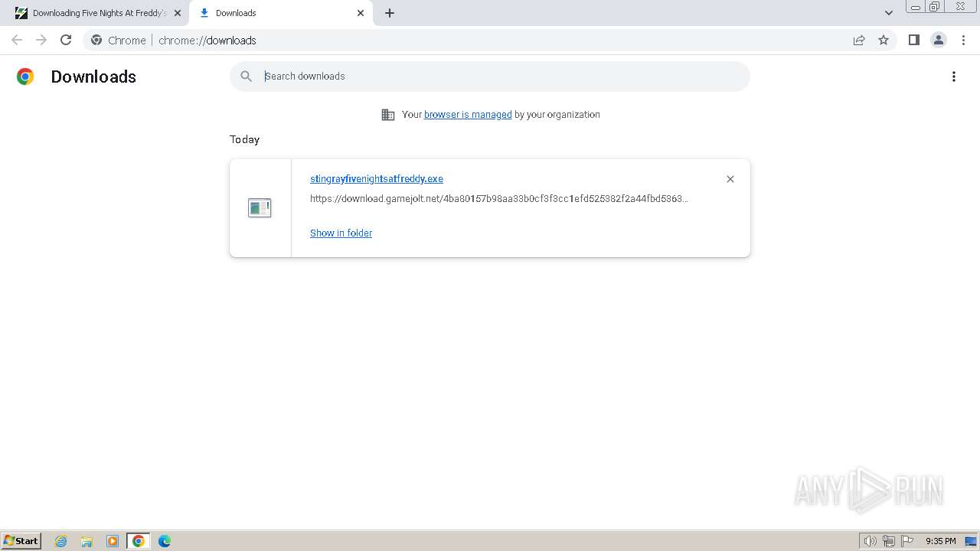The image size is (980, 551).
Task: Click the show desktop tray icon
Action: (971, 541)
